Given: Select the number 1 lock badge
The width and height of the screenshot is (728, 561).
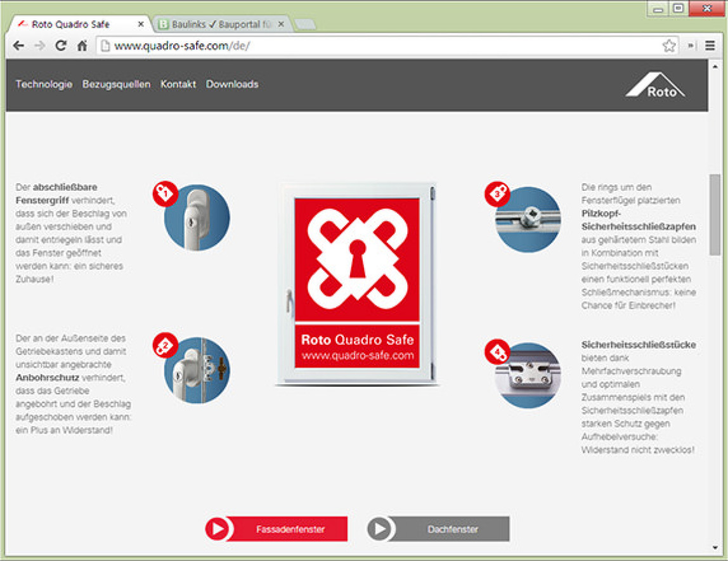Looking at the screenshot, I should point(166,193).
